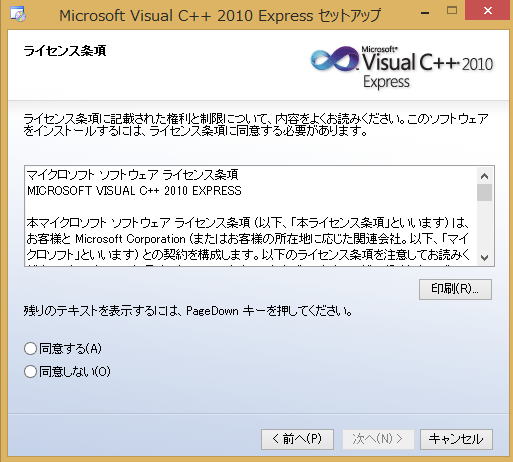This screenshot has width=513, height=462.
Task: Click the 印刷(R)... print button
Action: pos(455,289)
